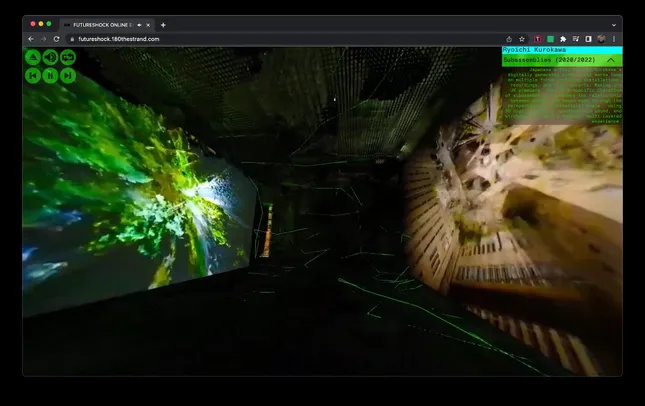The height and width of the screenshot is (406, 645).
Task: Skip to the next artwork
Action: click(x=68, y=76)
